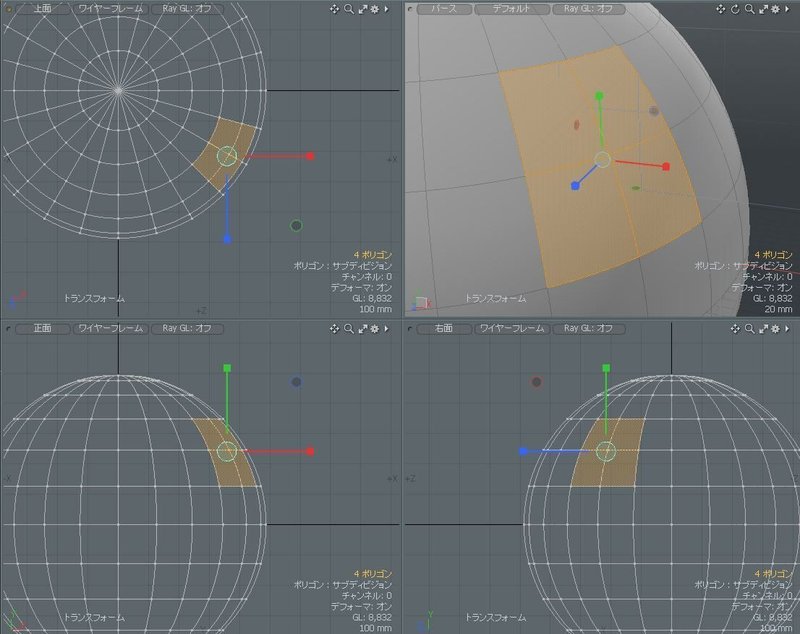This screenshot has width=800, height=634.
Task: Pan view icon in front (正面) viewport
Action: point(334,329)
